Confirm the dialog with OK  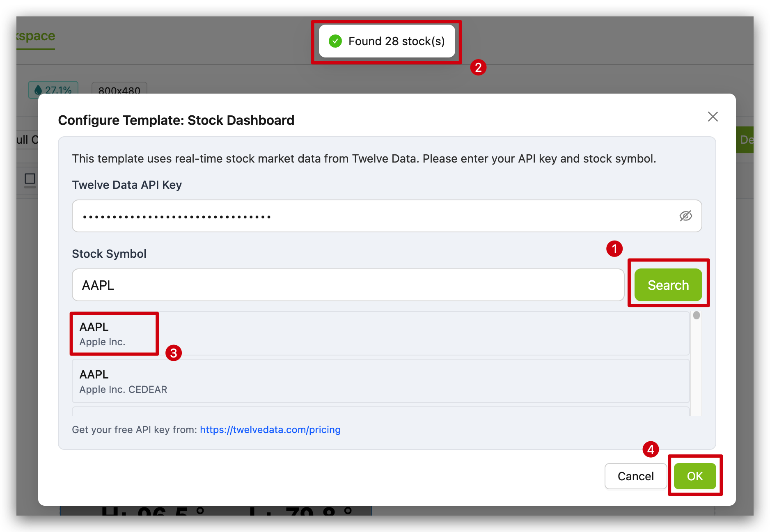point(695,476)
